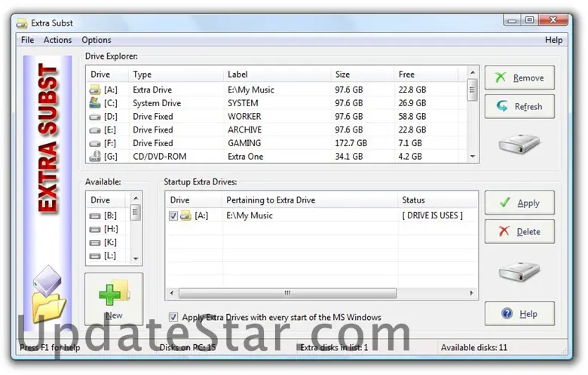
Task: Click the Apply button
Action: pyautogui.click(x=519, y=203)
